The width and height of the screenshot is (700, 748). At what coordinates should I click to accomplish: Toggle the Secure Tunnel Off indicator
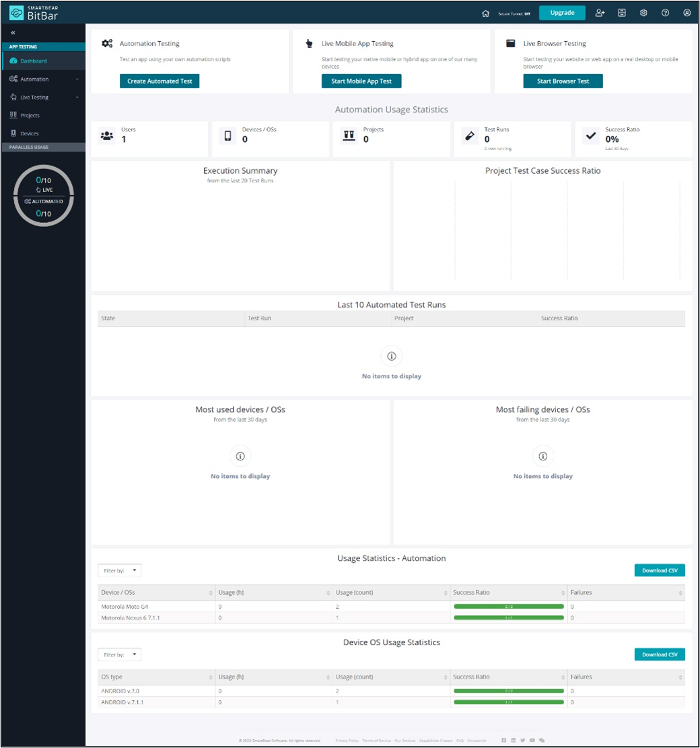point(514,13)
